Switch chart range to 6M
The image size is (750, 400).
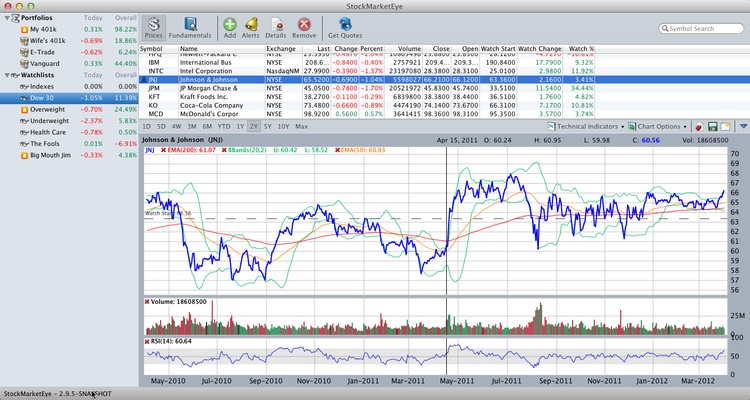pyautogui.click(x=207, y=127)
